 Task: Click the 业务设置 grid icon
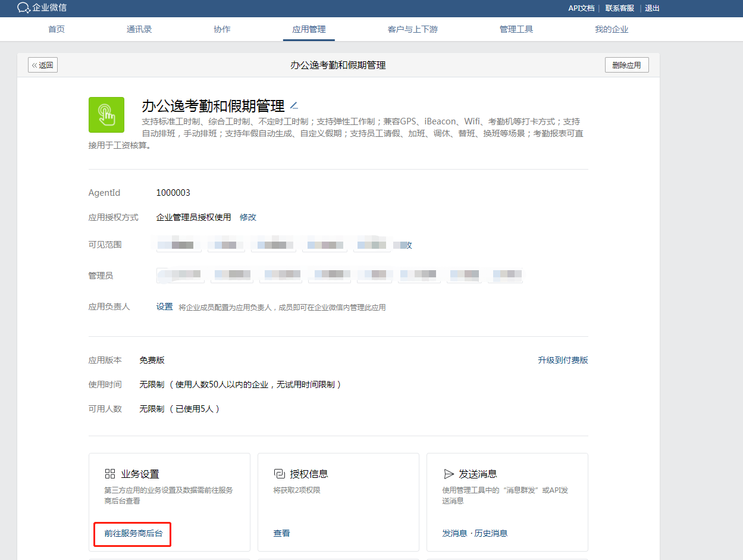tap(109, 474)
